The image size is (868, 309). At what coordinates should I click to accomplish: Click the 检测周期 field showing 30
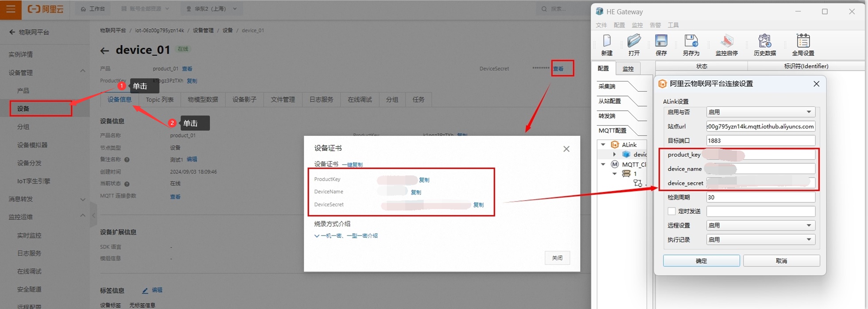point(760,197)
